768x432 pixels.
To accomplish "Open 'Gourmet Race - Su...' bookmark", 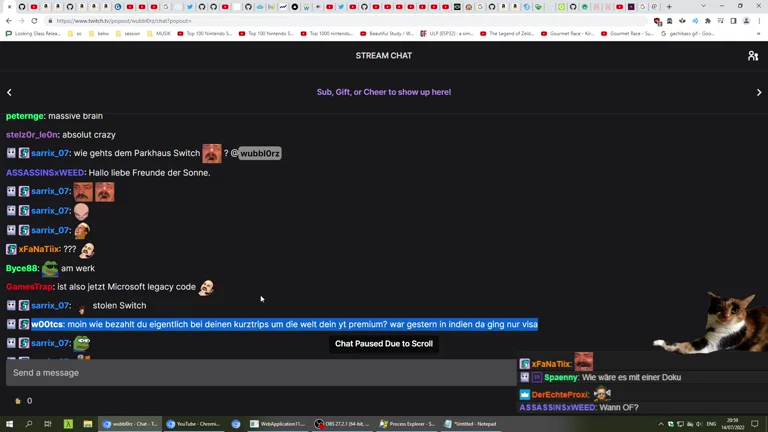I will 627,34.
